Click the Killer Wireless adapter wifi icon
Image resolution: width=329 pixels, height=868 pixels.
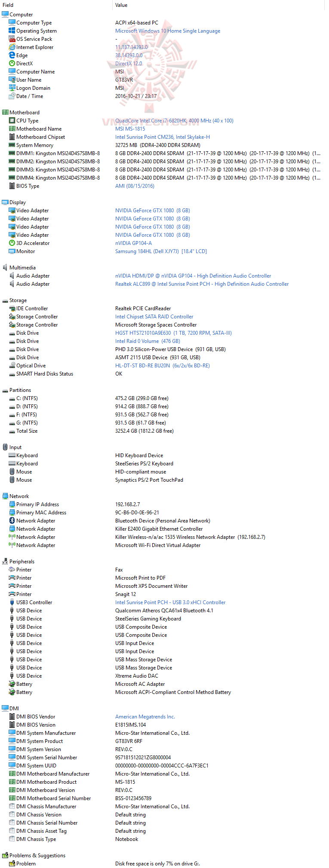click(x=12, y=537)
